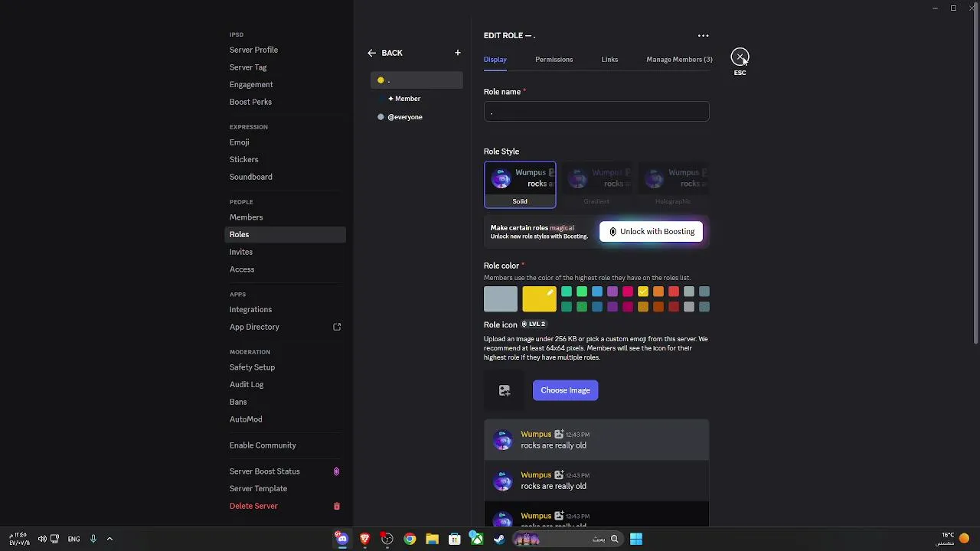Open the Xbox app from the taskbar
The height and width of the screenshot is (551, 980).
click(476, 539)
